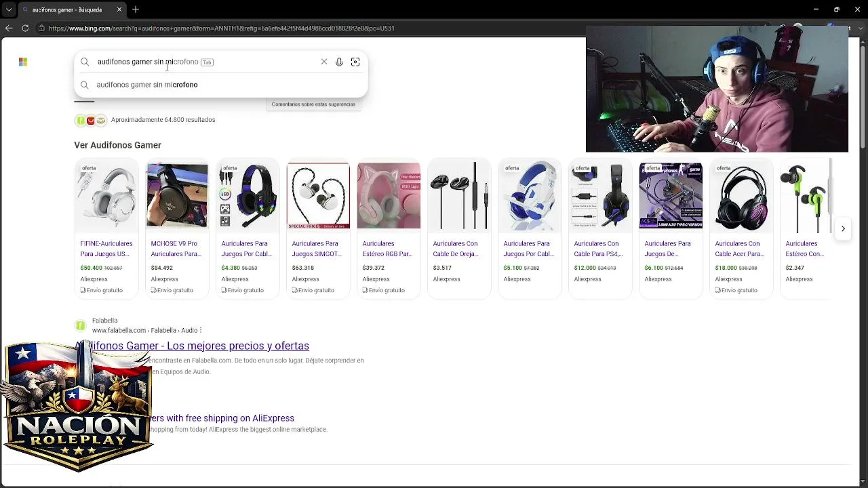Open 'MCHOSE V9 Pro Auriculares' product title

pyautogui.click(x=176, y=249)
